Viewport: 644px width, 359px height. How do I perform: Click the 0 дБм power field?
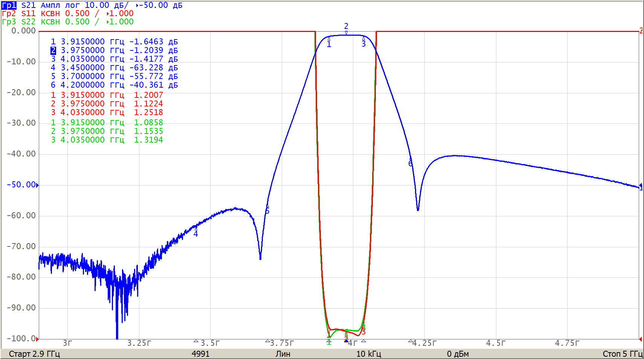click(x=458, y=354)
